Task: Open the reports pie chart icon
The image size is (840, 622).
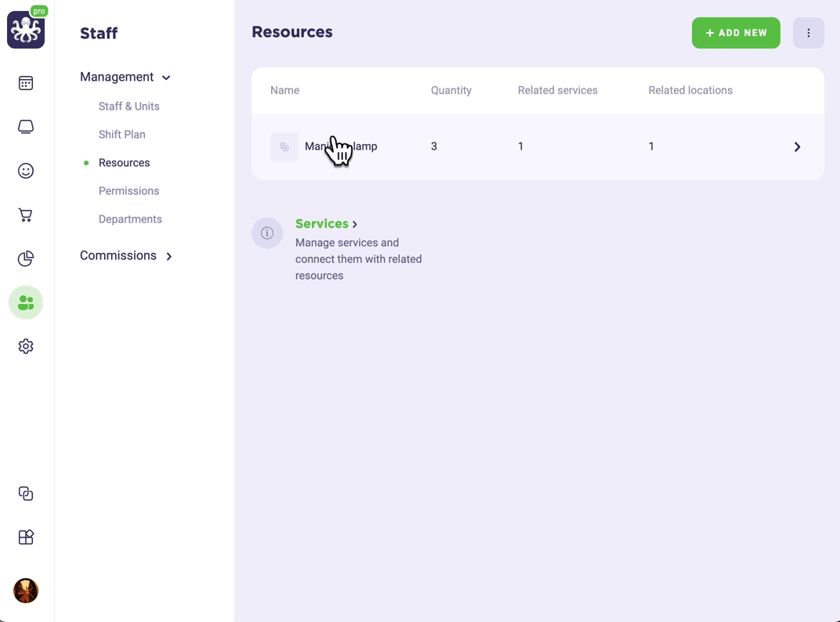Action: 26,259
